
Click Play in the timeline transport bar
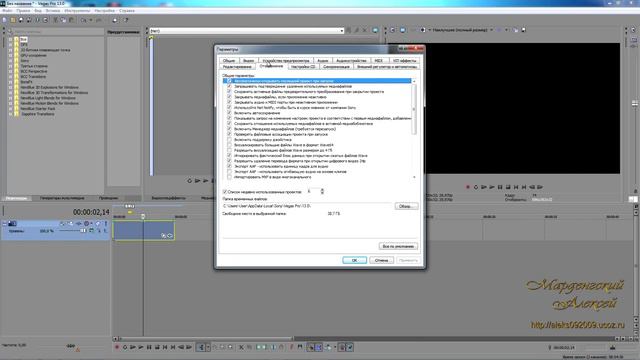click(x=141, y=347)
